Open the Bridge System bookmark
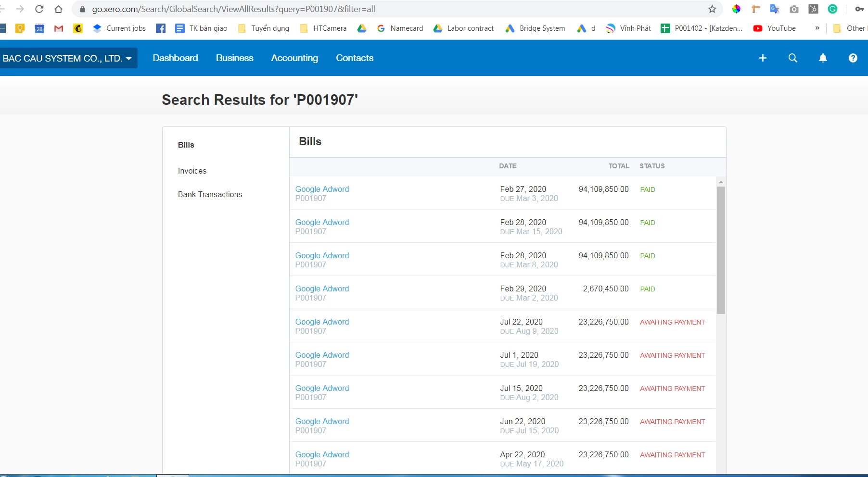 [535, 28]
